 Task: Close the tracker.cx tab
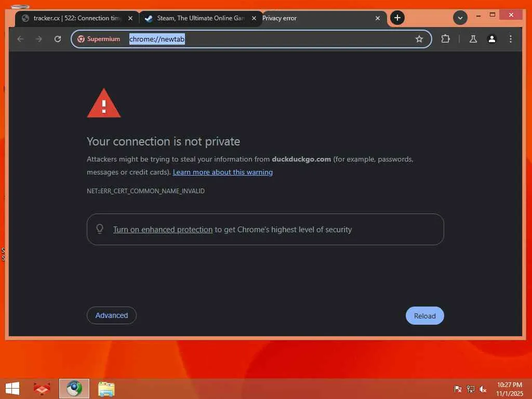click(130, 18)
